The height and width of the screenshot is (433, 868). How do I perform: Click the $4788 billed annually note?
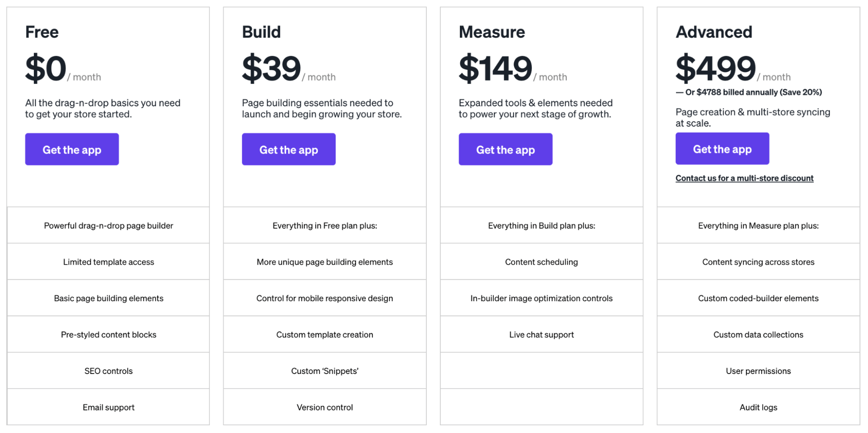(x=749, y=92)
